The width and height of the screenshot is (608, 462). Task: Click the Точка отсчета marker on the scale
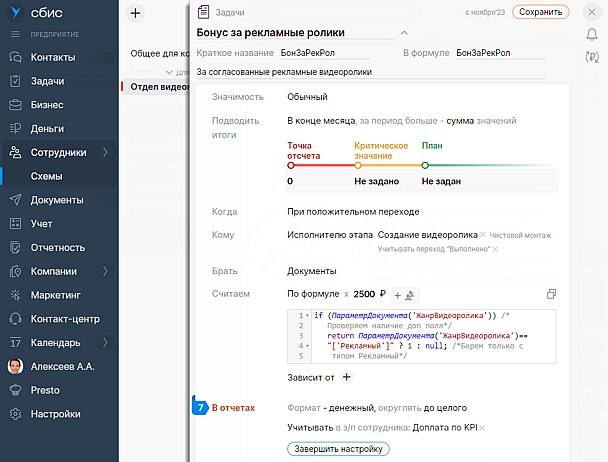pyautogui.click(x=291, y=165)
